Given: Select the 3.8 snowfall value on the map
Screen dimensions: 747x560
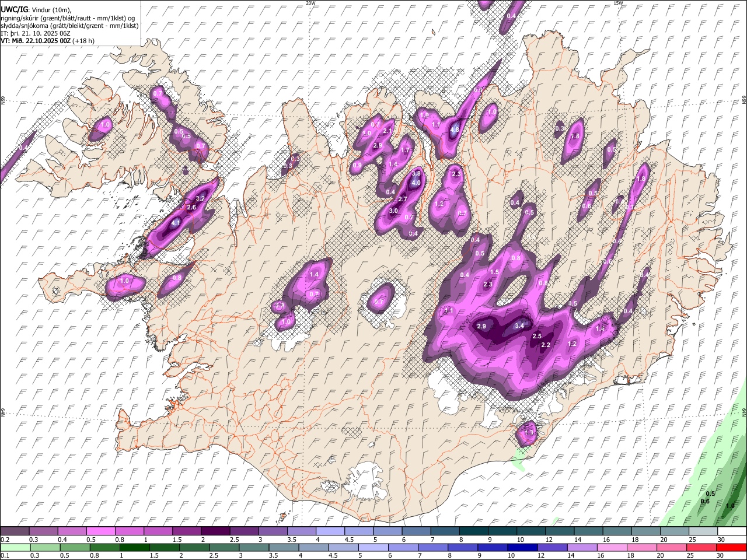Looking at the screenshot, I should [416, 173].
